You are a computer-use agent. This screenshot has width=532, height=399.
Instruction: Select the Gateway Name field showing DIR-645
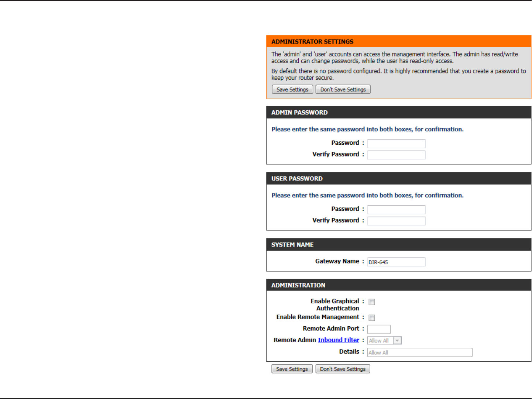[x=396, y=262]
